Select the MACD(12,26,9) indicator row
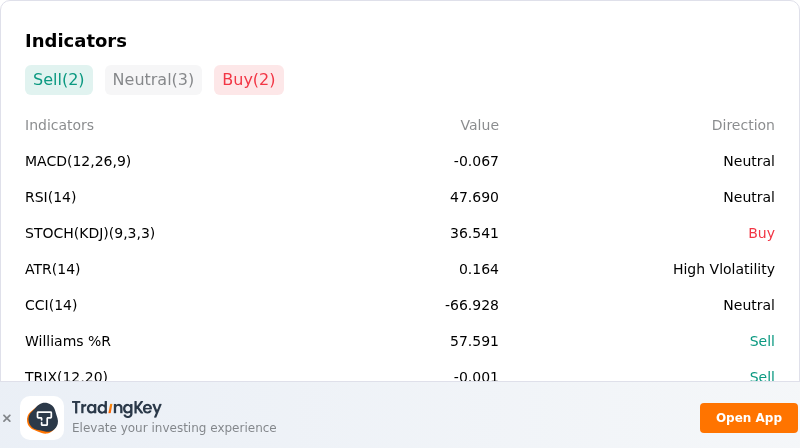The width and height of the screenshot is (800, 448). tap(399, 161)
